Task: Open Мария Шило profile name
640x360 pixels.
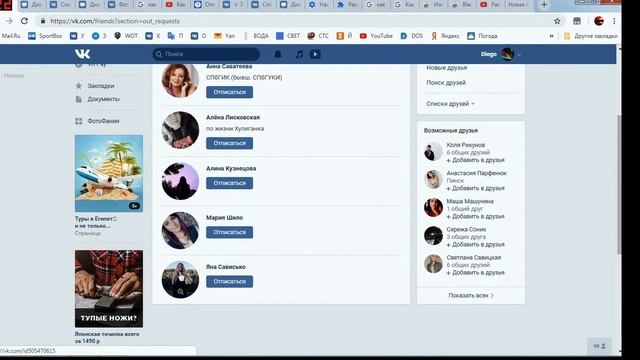Action: pos(224,218)
